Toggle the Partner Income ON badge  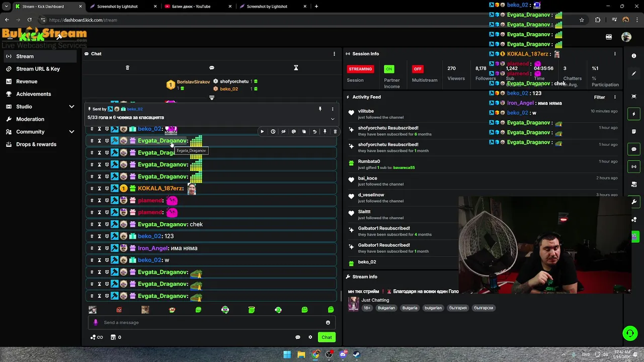[x=389, y=69]
